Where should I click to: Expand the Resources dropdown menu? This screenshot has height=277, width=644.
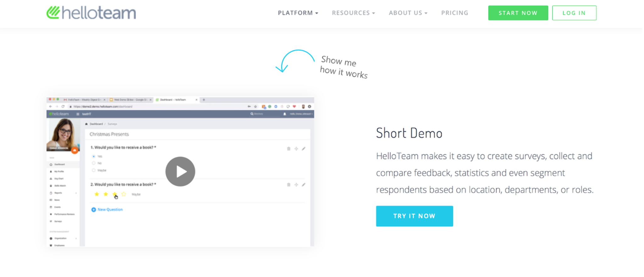click(353, 13)
